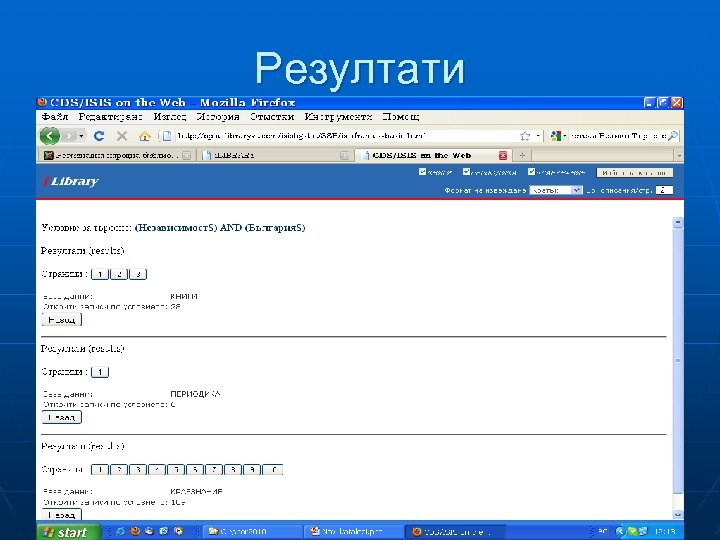Image resolution: width=720 pixels, height=540 pixels.
Task: Focus the browser URL address field
Action: tap(347, 136)
